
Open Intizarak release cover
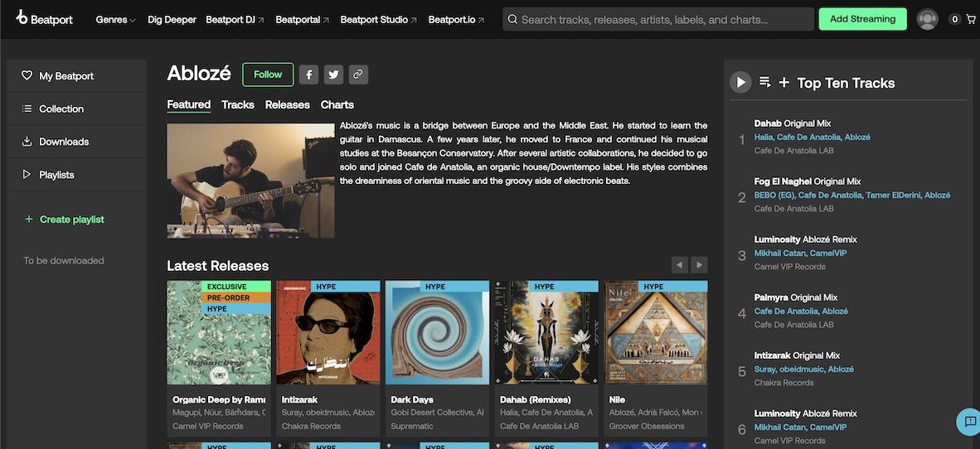tap(328, 332)
